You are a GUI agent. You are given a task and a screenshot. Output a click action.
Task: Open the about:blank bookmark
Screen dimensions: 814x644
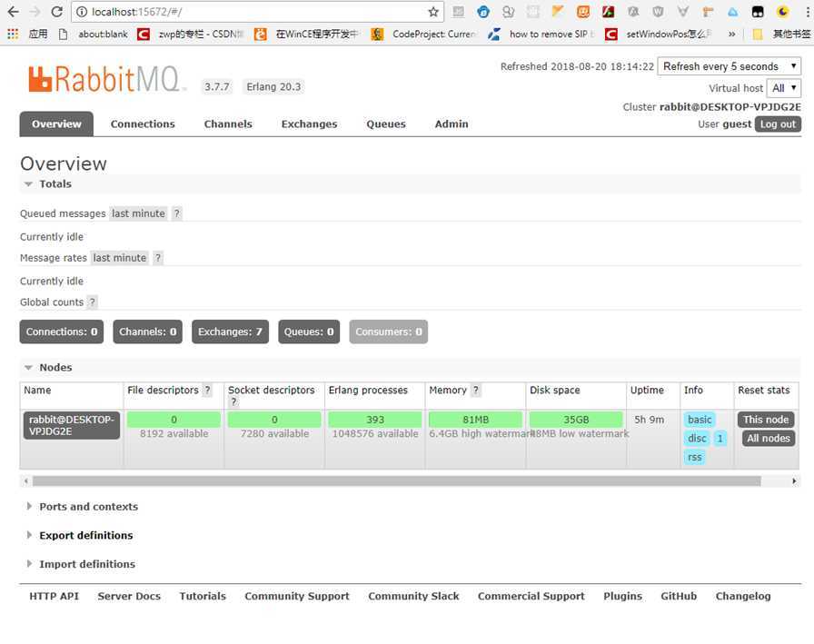click(x=94, y=34)
